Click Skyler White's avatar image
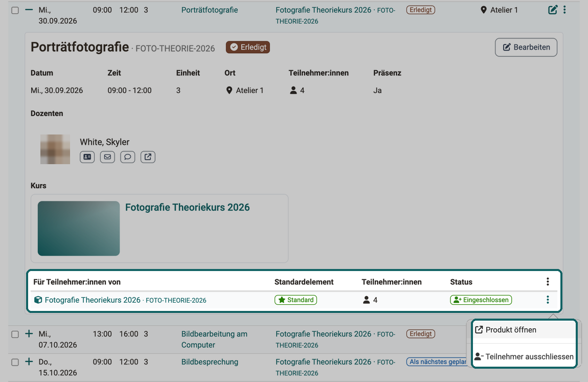The width and height of the screenshot is (588, 382). pos(55,149)
